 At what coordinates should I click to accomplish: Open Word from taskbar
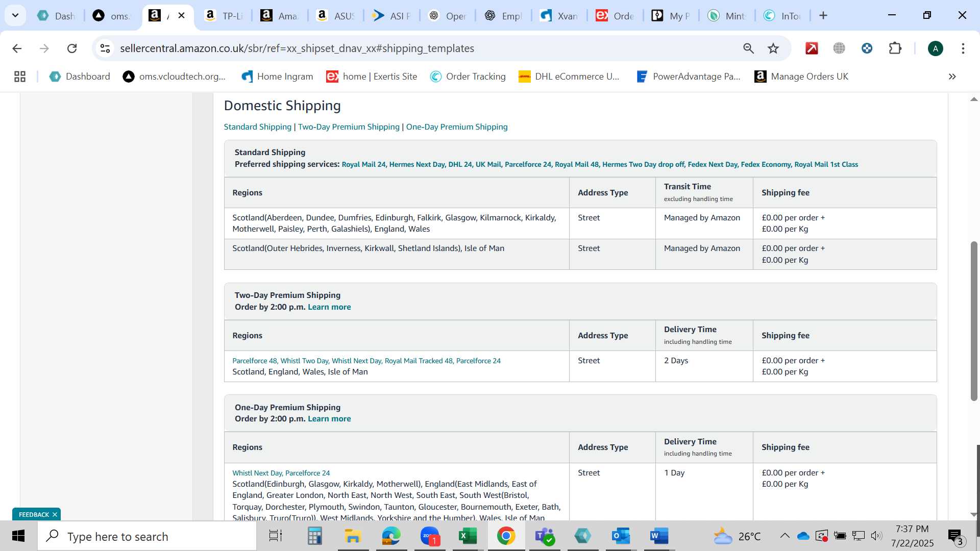[x=659, y=536]
